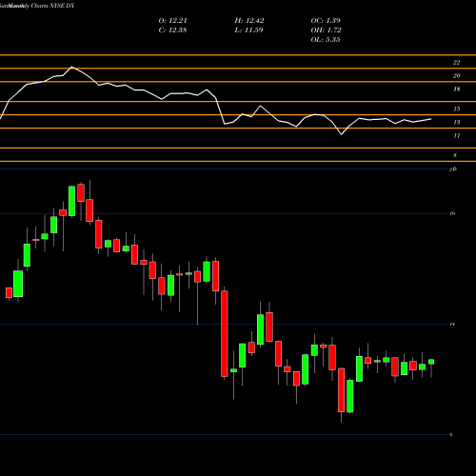Screen dimensions: 476x476
Task: Click the "OC: 1.39" value
Action: coord(326,21)
